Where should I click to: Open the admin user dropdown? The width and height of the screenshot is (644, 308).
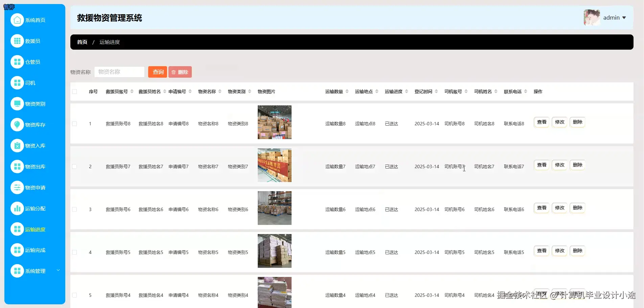point(615,18)
